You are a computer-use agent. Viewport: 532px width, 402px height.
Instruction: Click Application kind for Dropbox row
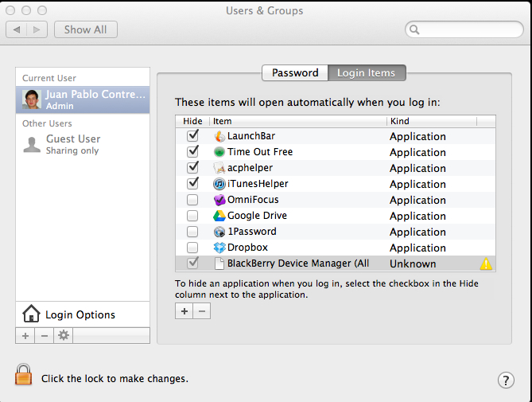pyautogui.click(x=417, y=248)
